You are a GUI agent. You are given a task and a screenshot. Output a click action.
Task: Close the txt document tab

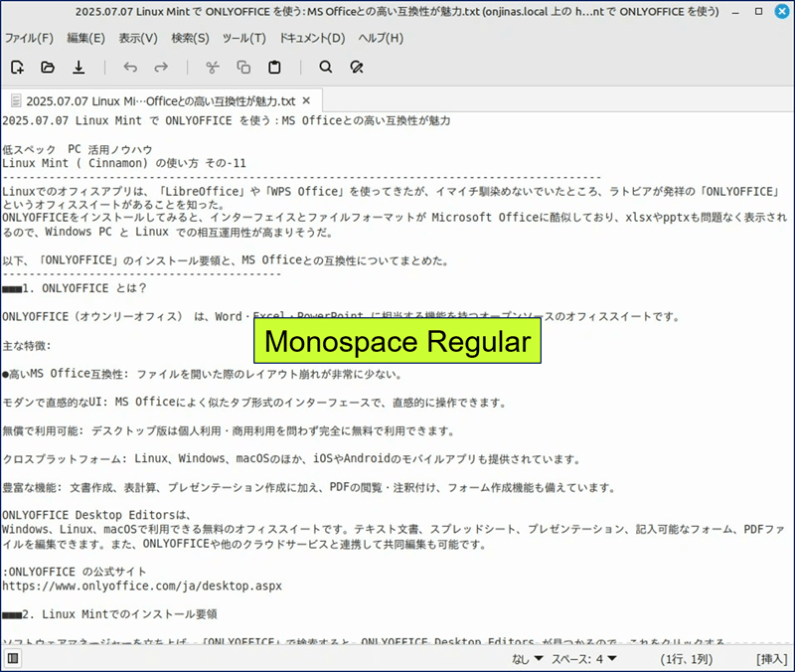point(306,100)
